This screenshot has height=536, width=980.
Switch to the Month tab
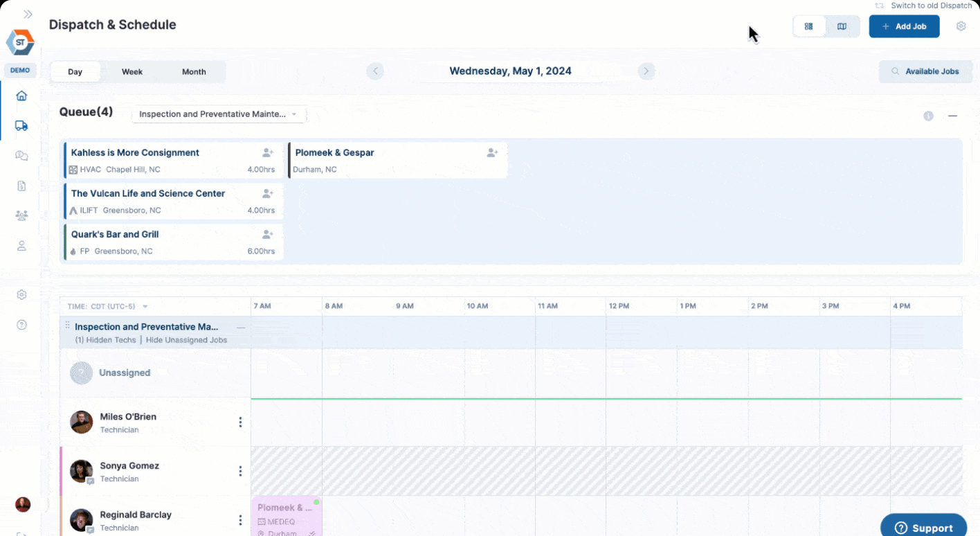tap(194, 72)
